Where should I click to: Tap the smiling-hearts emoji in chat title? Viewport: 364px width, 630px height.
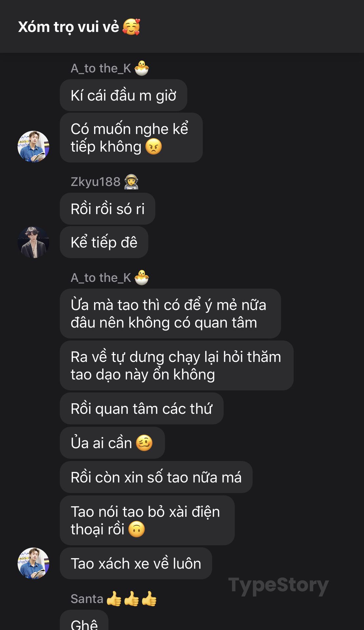click(131, 27)
